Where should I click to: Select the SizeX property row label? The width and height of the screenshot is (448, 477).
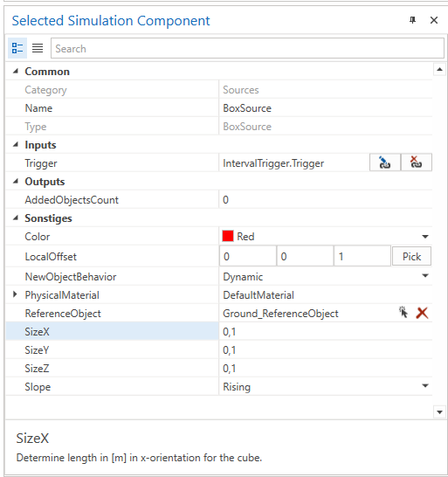pyautogui.click(x=37, y=332)
